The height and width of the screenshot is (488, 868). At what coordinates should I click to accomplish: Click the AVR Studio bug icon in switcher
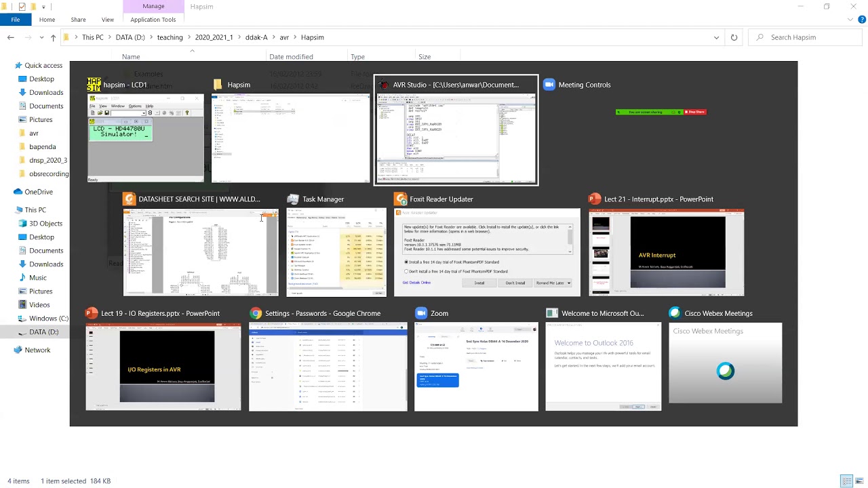click(384, 85)
